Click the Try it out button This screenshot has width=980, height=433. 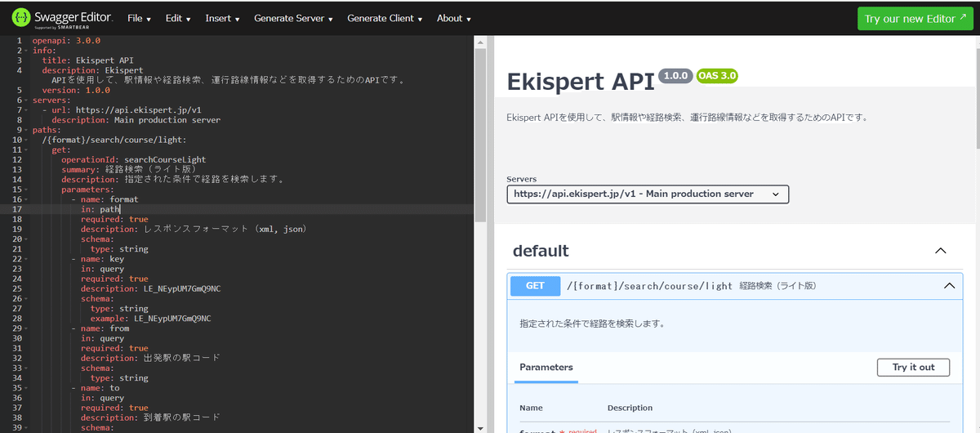tap(913, 367)
